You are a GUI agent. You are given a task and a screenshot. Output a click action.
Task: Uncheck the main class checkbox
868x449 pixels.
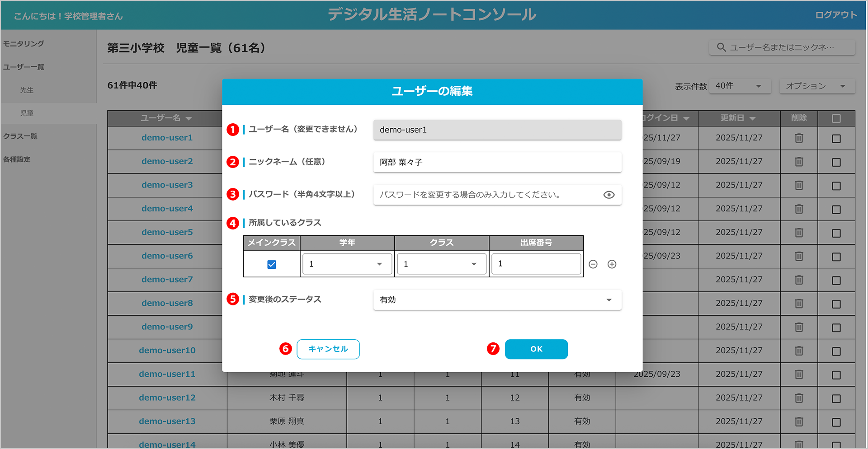coord(272,264)
